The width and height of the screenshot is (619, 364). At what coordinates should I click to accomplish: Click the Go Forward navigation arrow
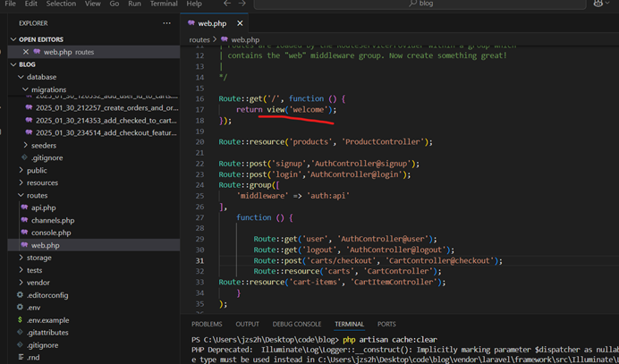pyautogui.click(x=242, y=4)
